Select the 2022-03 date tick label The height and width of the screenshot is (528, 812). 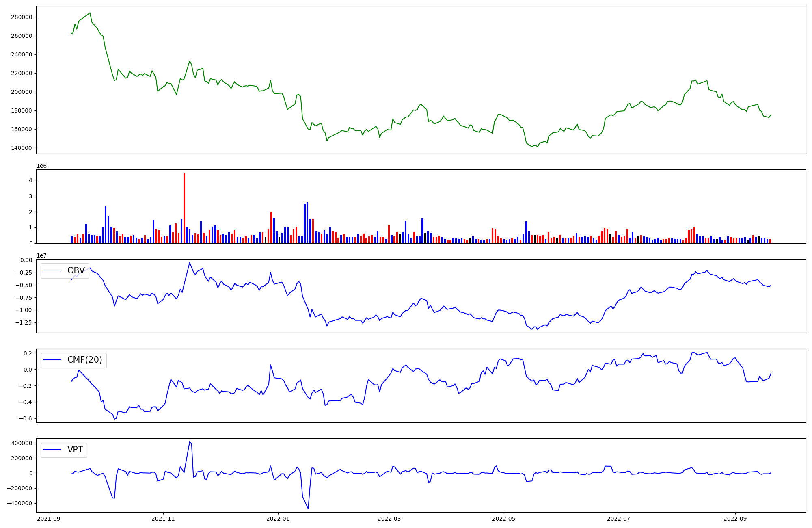point(389,518)
